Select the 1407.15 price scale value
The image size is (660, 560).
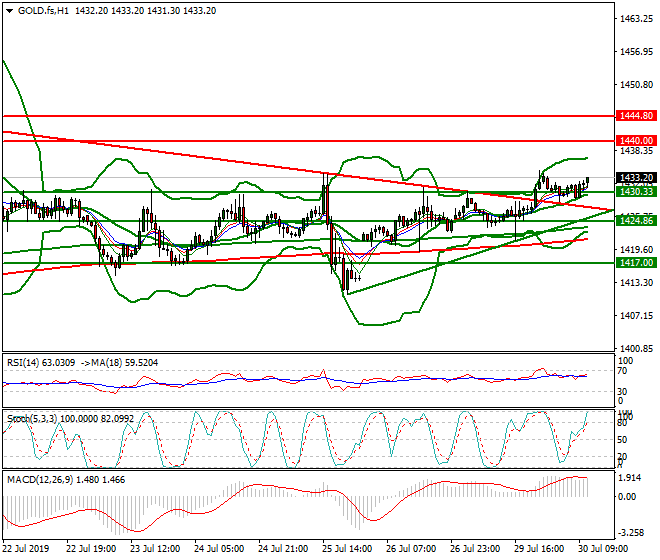tap(636, 315)
